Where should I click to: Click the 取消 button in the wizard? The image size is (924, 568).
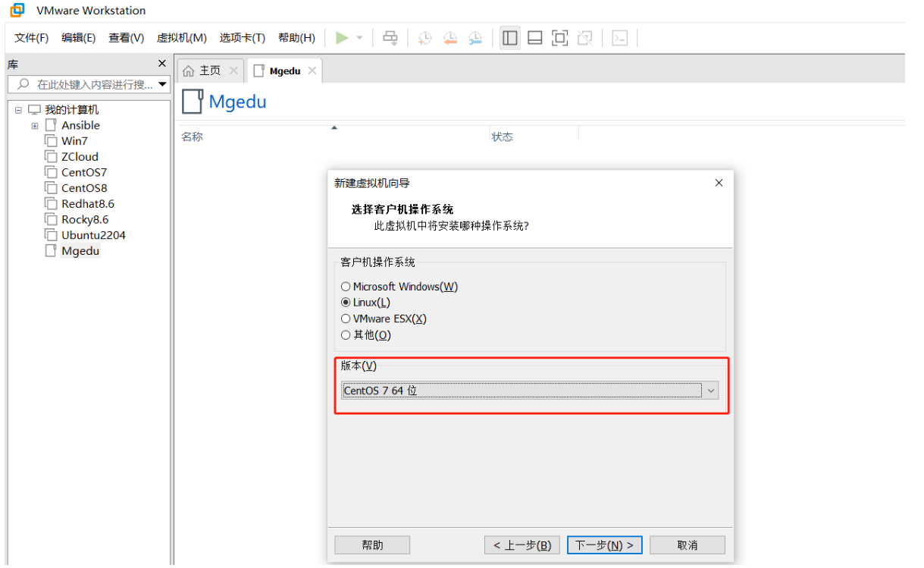(x=688, y=545)
